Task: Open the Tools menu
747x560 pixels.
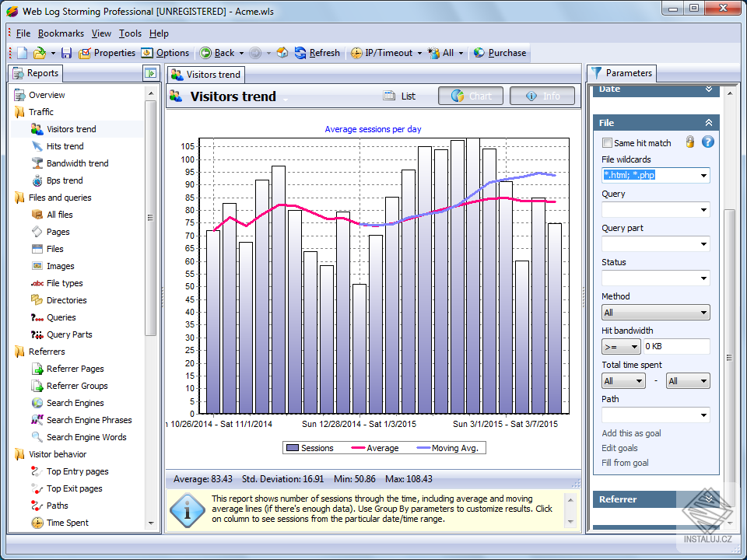Action: click(130, 33)
